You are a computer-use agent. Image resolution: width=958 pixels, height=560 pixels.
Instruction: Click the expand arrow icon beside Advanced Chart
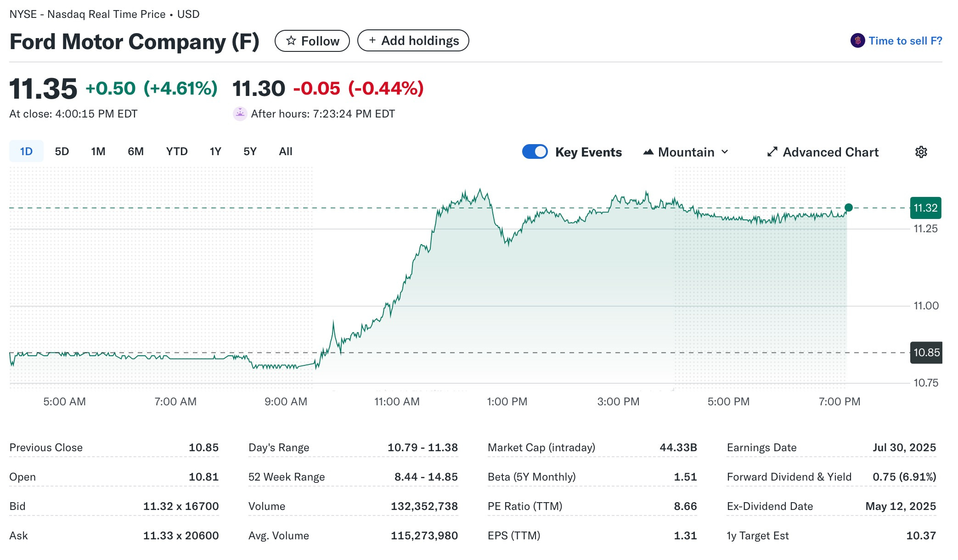coord(772,152)
